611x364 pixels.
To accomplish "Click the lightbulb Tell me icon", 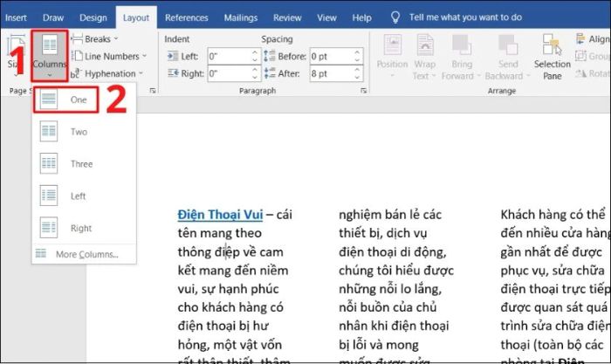I will (395, 17).
